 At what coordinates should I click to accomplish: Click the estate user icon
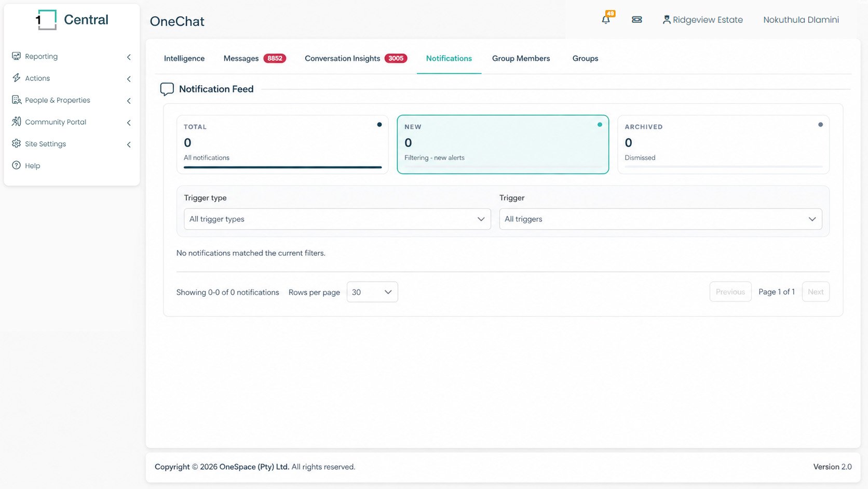(x=667, y=20)
